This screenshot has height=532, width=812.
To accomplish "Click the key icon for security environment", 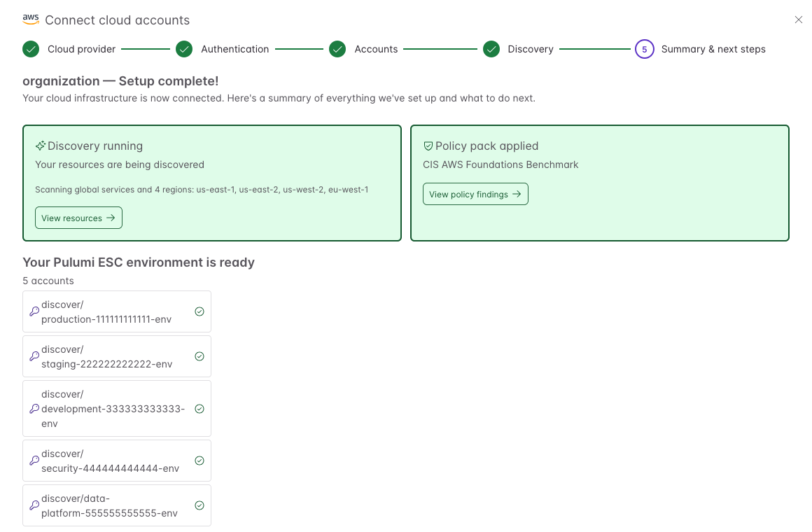I will coord(34,461).
